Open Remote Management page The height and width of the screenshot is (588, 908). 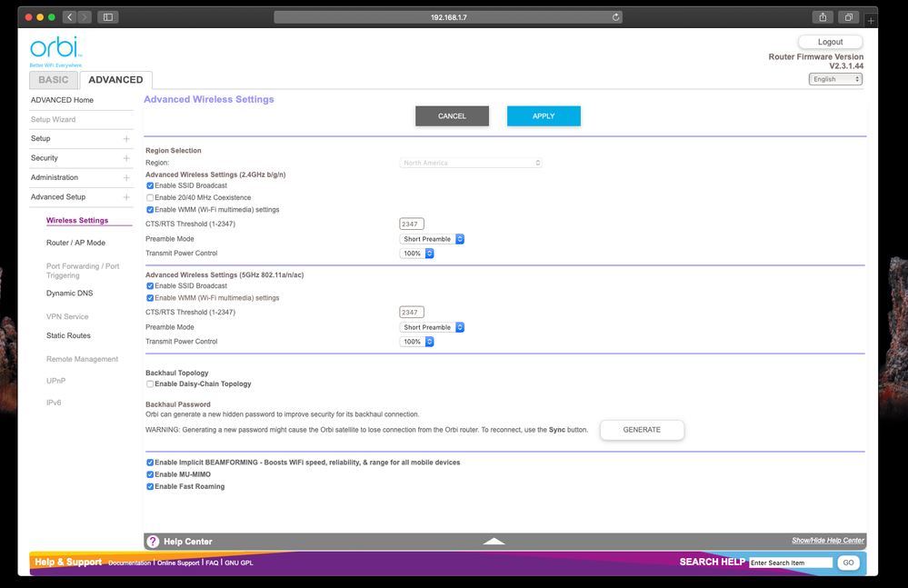pyautogui.click(x=82, y=359)
